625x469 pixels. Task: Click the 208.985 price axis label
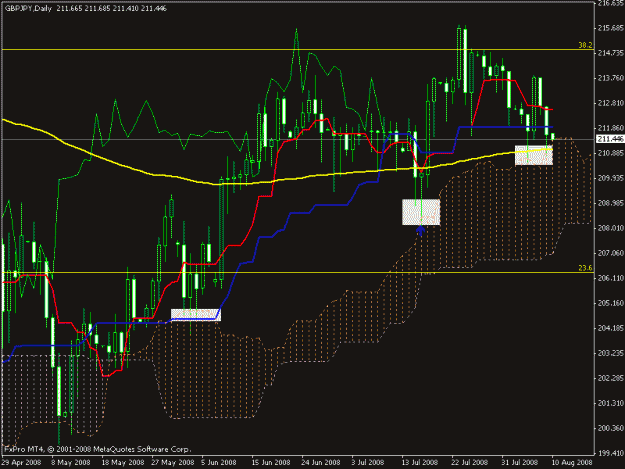click(x=611, y=203)
